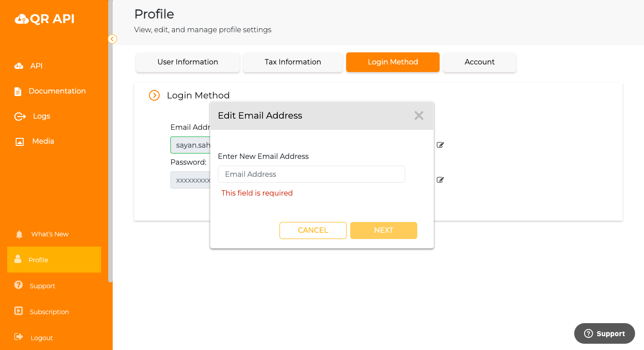Select the Profile sidebar item
Image resolution: width=644 pixels, height=350 pixels.
click(54, 260)
